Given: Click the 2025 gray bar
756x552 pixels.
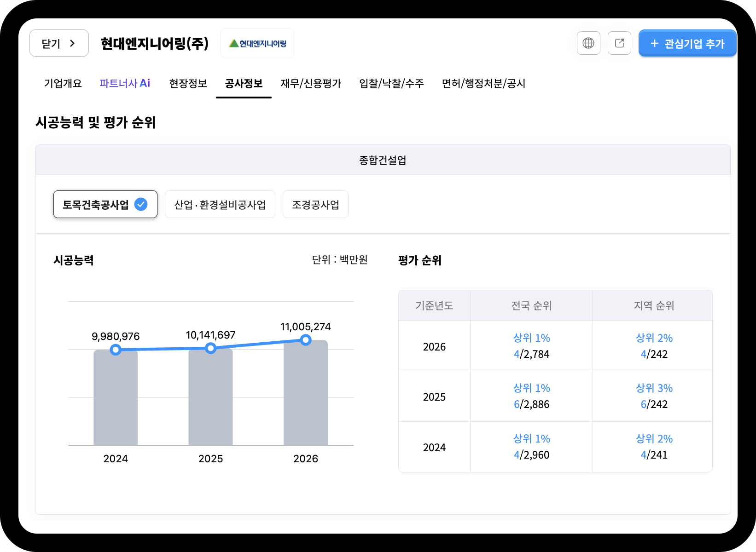Looking at the screenshot, I should click(210, 397).
